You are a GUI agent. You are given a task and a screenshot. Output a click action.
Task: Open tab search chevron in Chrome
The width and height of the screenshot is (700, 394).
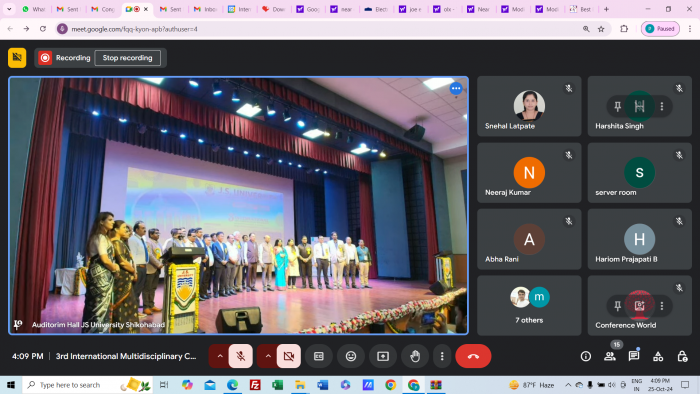pos(9,9)
